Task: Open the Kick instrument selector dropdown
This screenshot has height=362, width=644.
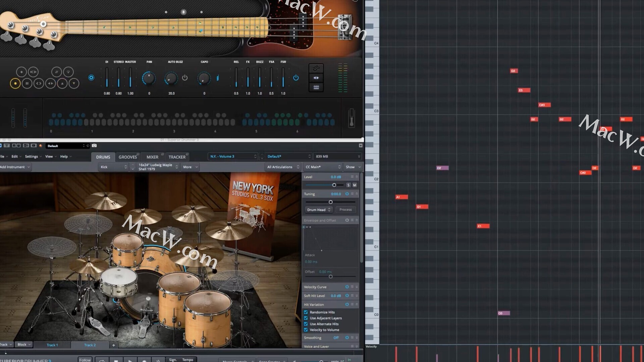Action: click(x=113, y=167)
